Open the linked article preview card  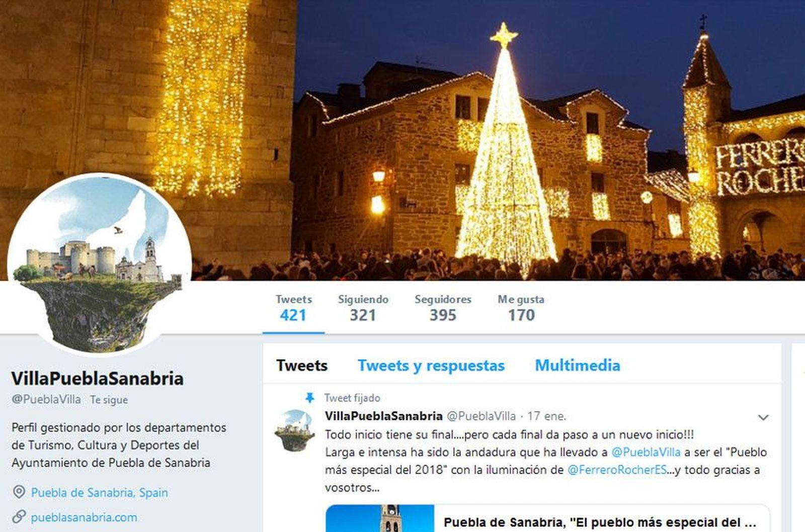547,518
